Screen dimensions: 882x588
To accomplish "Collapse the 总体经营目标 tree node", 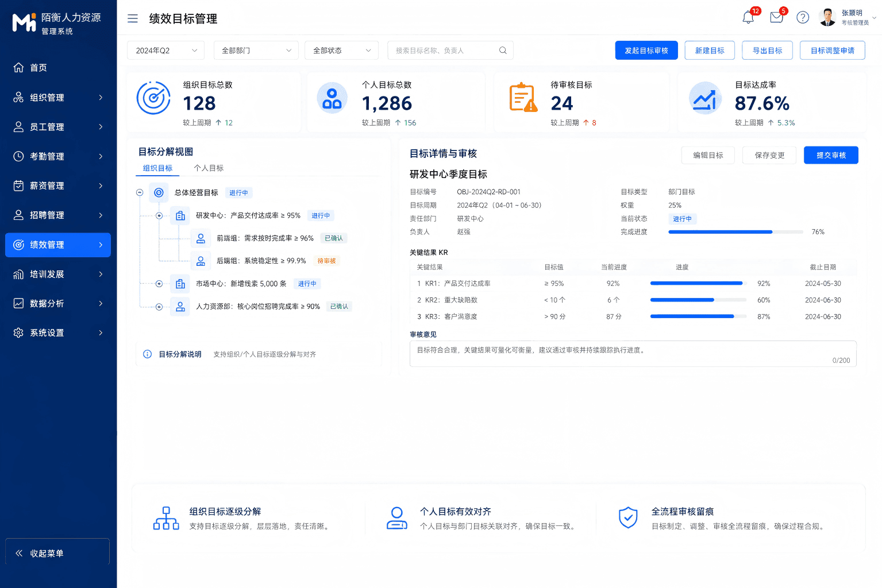I will coord(140,193).
